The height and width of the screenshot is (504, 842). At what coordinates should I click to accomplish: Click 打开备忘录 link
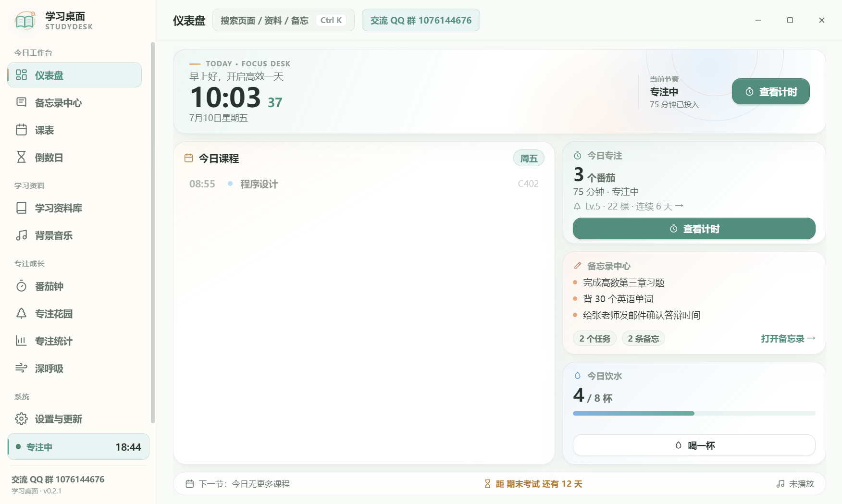point(788,338)
